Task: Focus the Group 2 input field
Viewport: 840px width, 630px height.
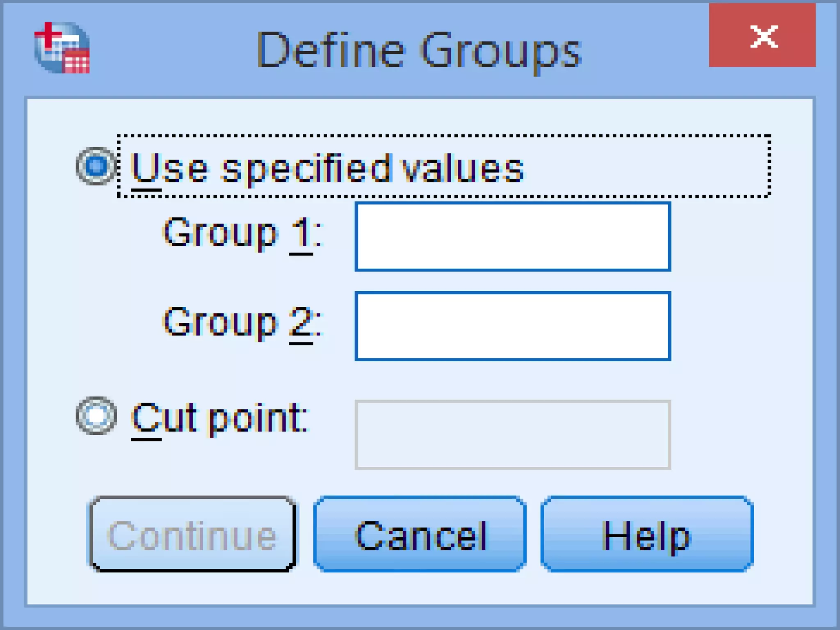Action: coord(513,326)
